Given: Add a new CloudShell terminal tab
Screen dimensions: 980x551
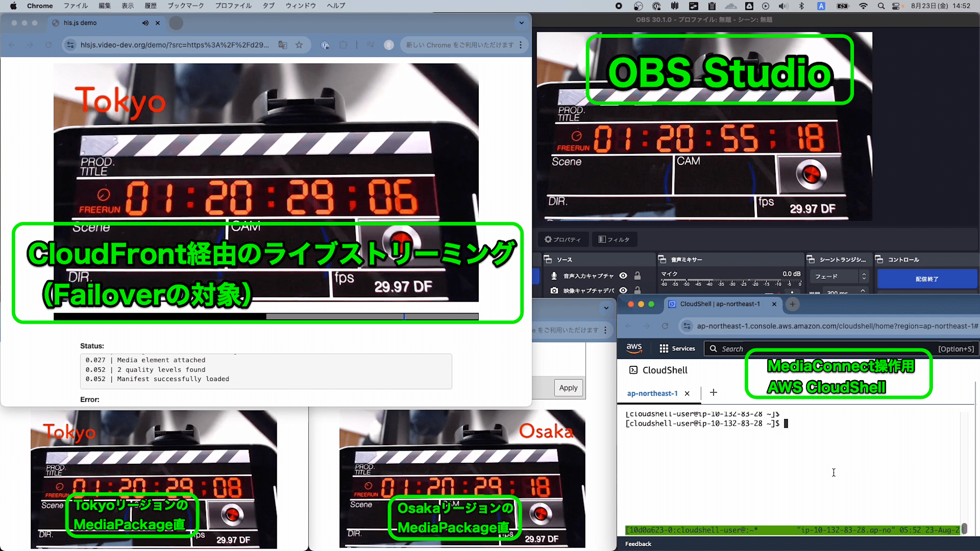Looking at the screenshot, I should tap(713, 392).
